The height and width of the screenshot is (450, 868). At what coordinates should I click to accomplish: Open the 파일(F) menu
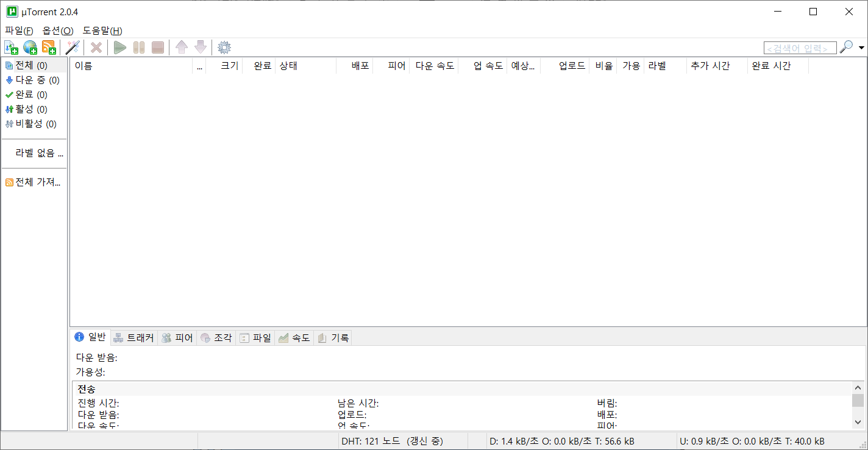[x=19, y=30]
